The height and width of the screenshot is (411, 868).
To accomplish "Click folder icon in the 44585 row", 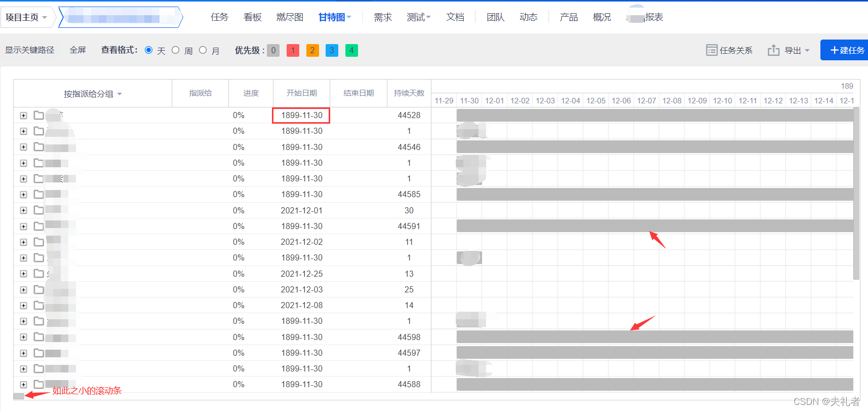I will click(x=39, y=194).
